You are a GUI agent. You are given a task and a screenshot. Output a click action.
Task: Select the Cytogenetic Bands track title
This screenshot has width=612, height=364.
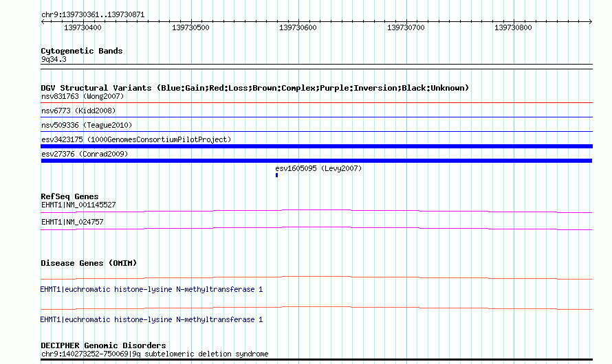click(82, 51)
